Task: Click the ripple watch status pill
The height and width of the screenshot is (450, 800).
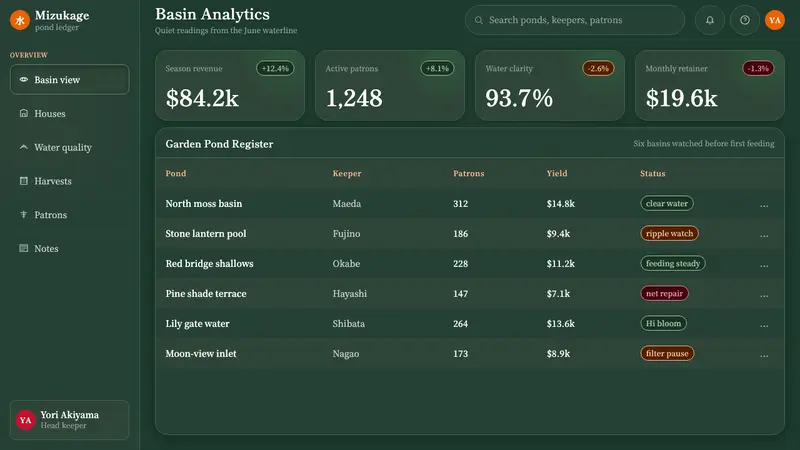Action: pyautogui.click(x=669, y=233)
